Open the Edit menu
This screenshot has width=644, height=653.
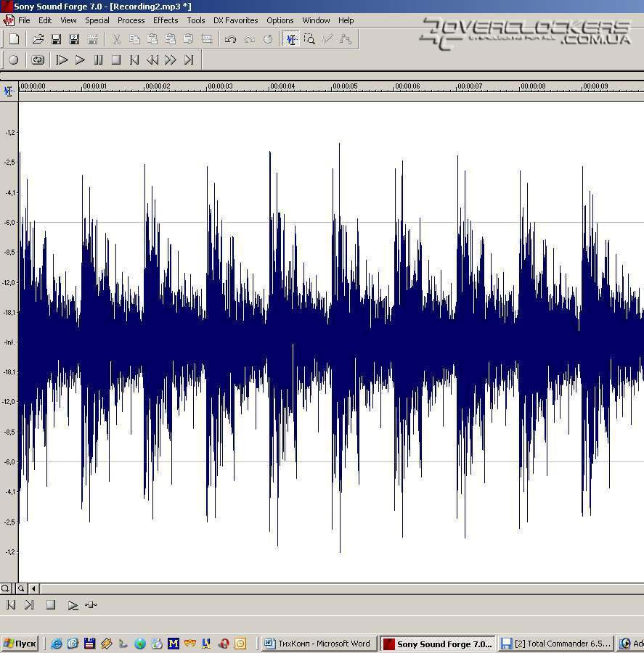click(x=45, y=20)
